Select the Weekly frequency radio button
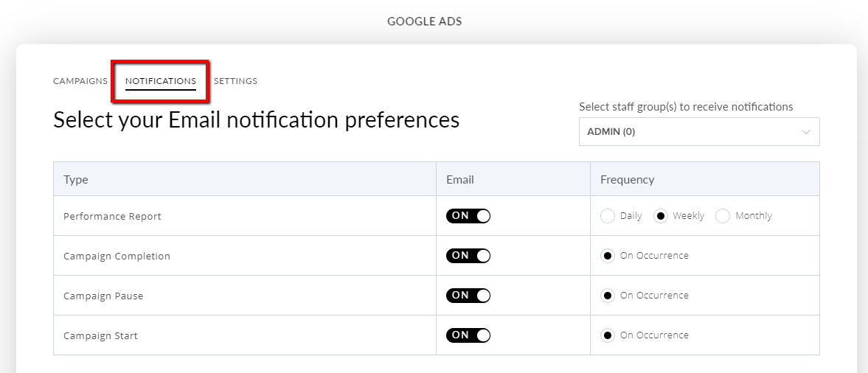868x373 pixels. (x=661, y=216)
